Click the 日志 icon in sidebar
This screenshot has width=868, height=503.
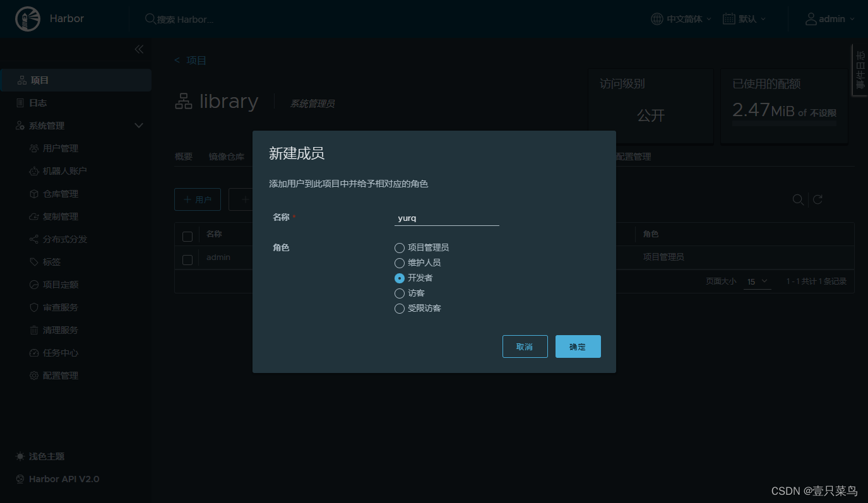[x=20, y=103]
